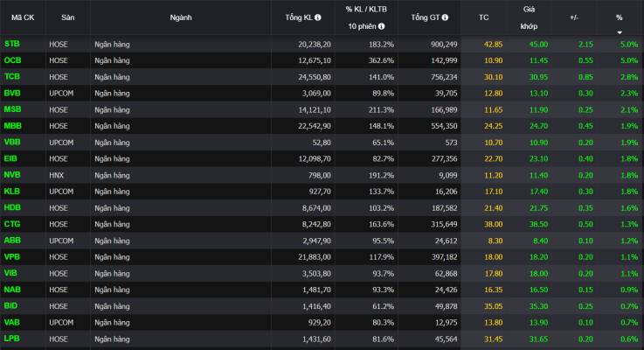
Task: Open the LPB stock ticker
Action: (12, 339)
